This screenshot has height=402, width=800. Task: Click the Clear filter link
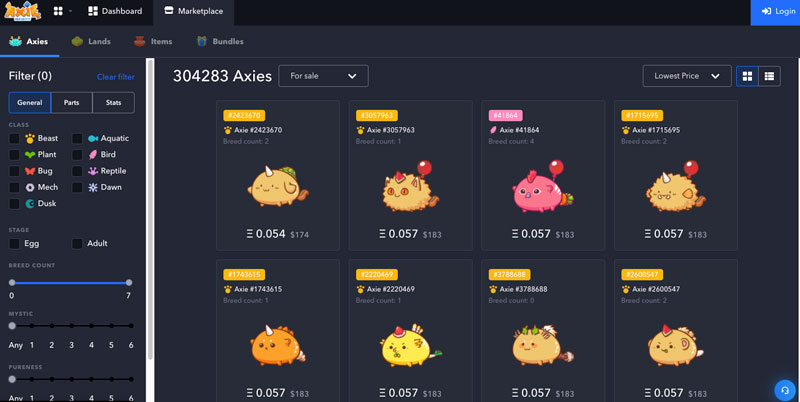(x=116, y=77)
